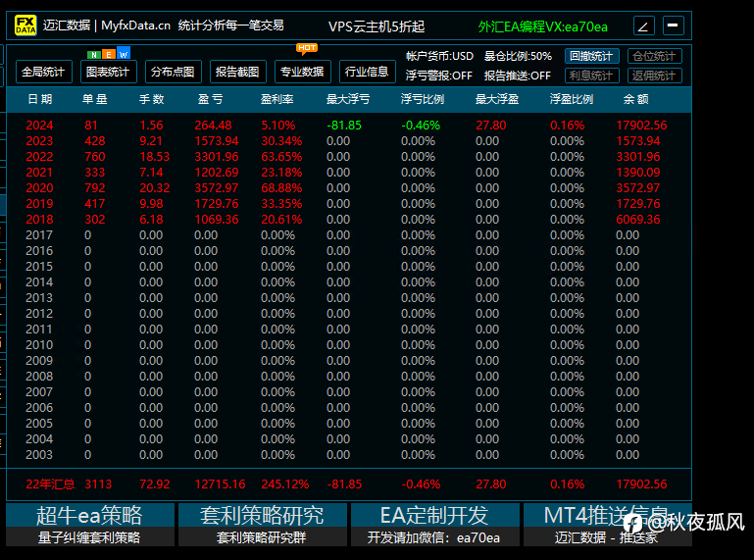Select 仓位统计 position statistics

pyautogui.click(x=654, y=56)
